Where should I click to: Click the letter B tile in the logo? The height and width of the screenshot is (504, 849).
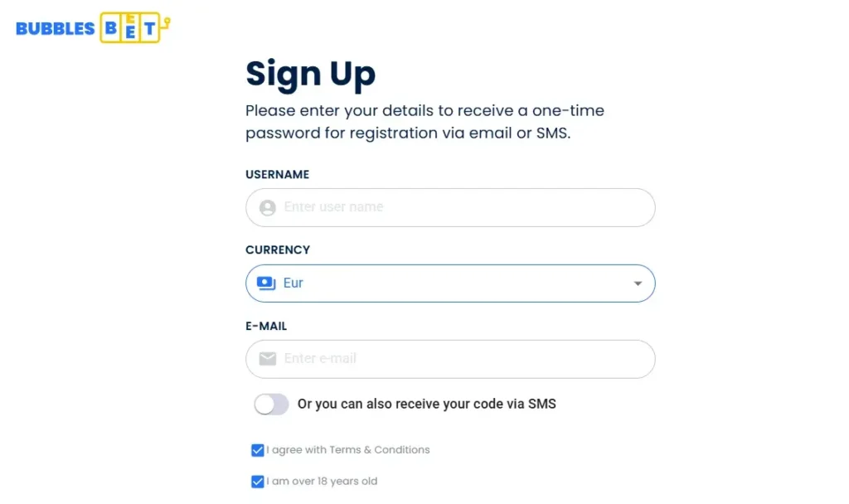pos(111,27)
